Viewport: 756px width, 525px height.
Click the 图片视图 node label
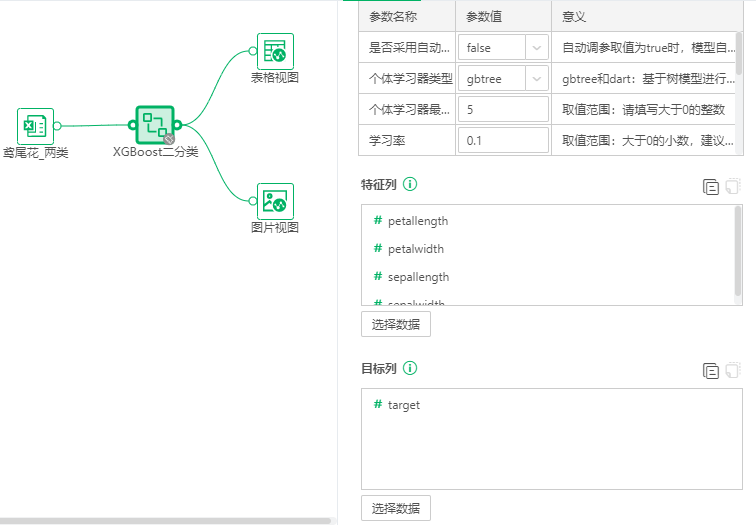tap(275, 228)
